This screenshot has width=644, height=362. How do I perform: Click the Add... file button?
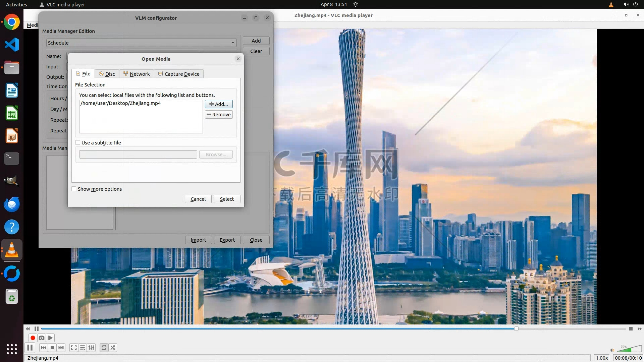pyautogui.click(x=219, y=104)
